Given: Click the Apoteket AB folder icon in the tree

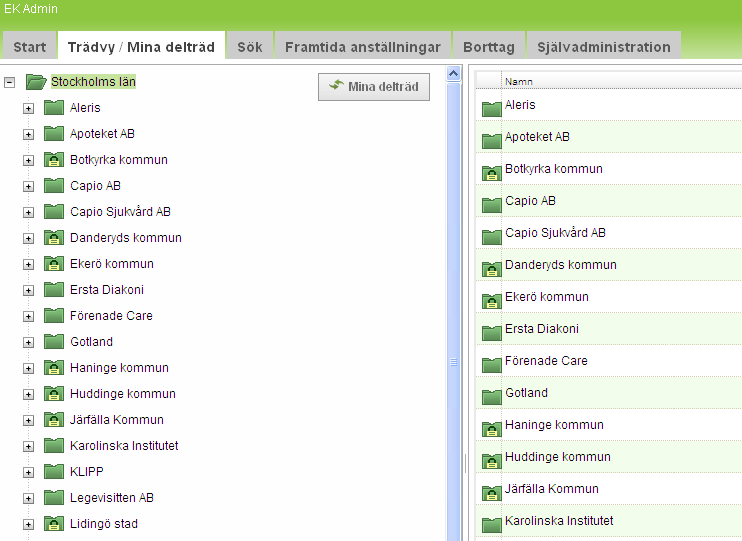Looking at the screenshot, I should pyautogui.click(x=53, y=133).
